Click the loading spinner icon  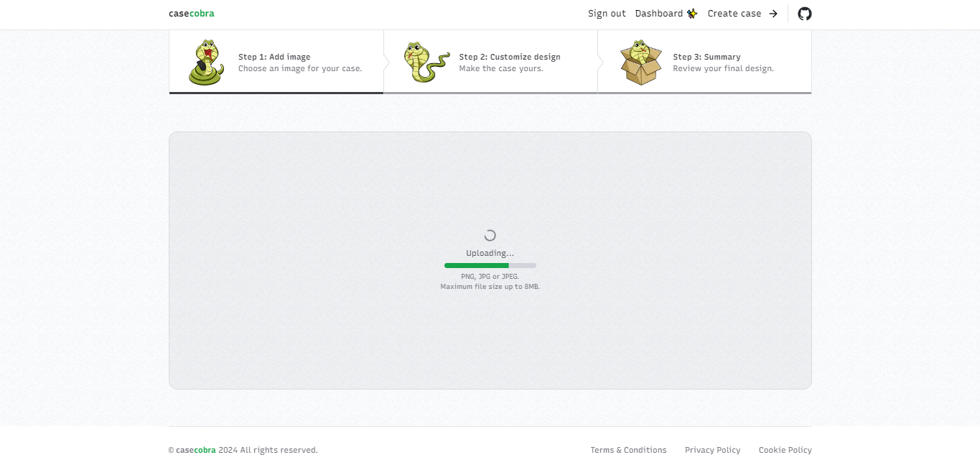click(x=490, y=235)
